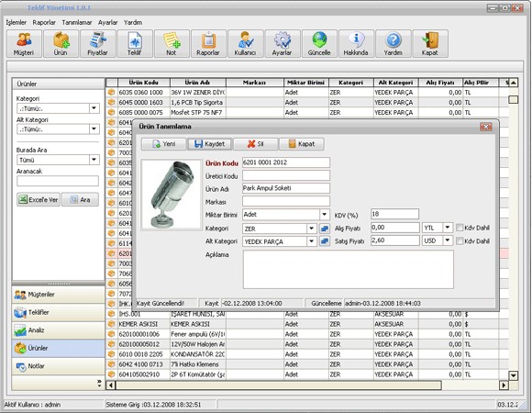This screenshot has width=532, height=413.
Task: Click row icon for KEMER ASKISI
Action: pos(111,324)
